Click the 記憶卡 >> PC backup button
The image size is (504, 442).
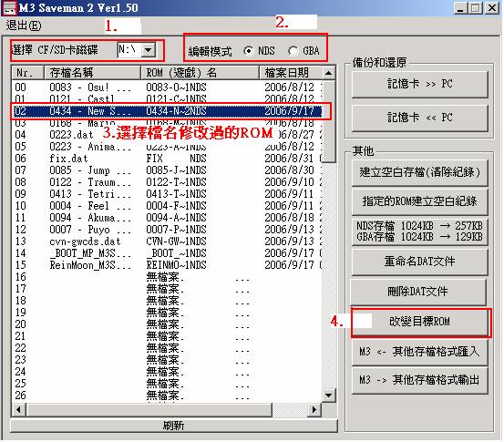click(420, 84)
